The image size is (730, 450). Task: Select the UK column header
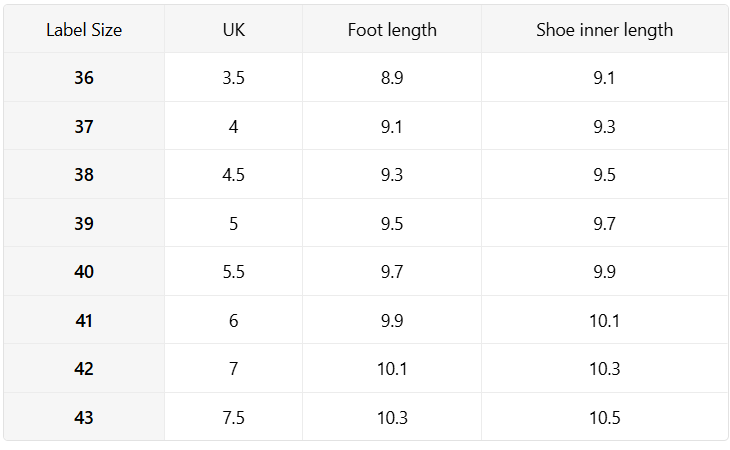pyautogui.click(x=234, y=30)
